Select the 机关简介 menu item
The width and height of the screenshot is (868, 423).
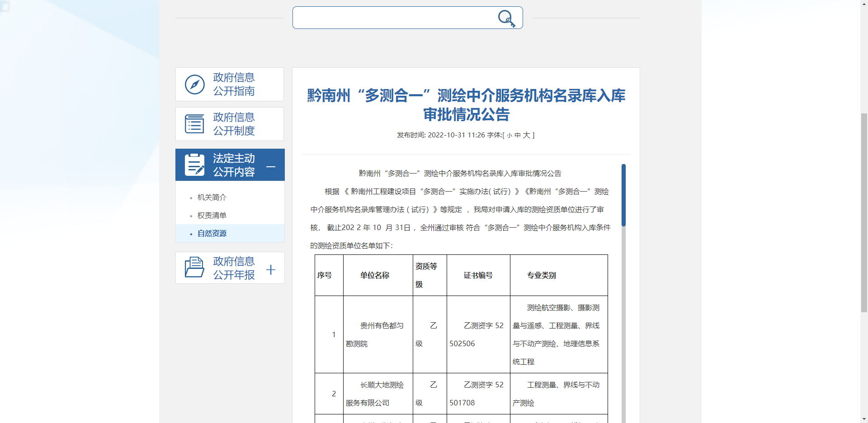coord(211,197)
